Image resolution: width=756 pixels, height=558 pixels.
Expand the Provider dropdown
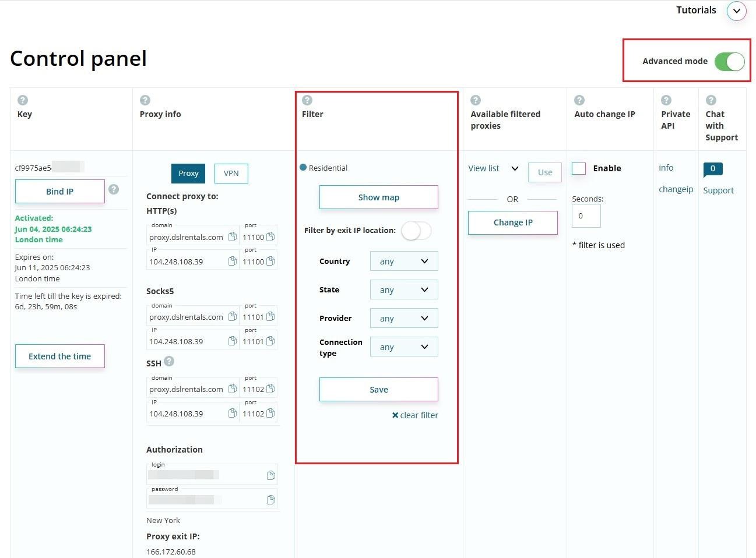pyautogui.click(x=403, y=319)
